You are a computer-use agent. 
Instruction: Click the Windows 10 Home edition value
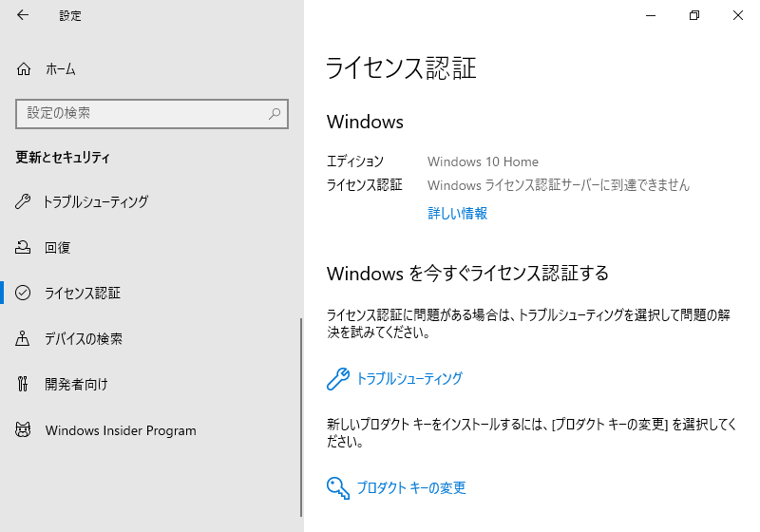483,161
